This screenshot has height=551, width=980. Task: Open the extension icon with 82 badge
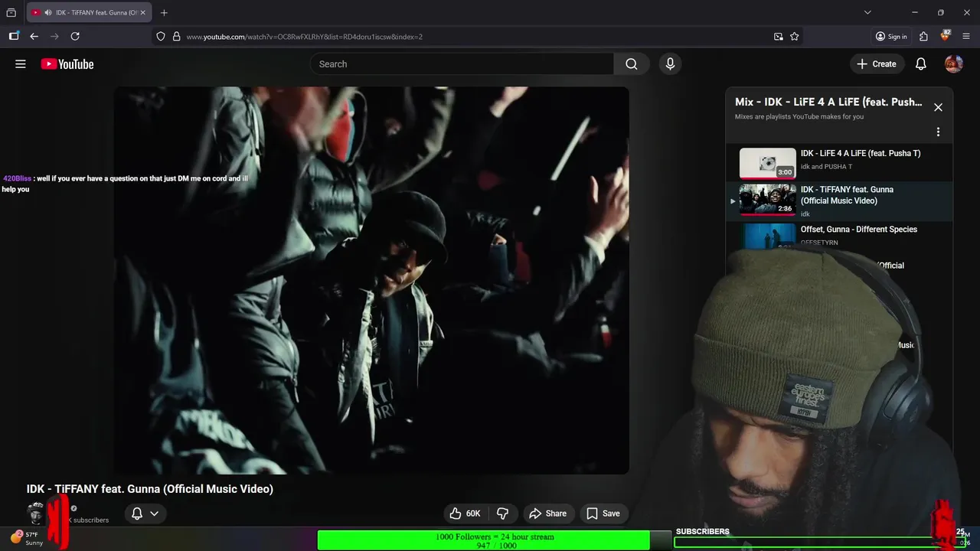tap(946, 36)
